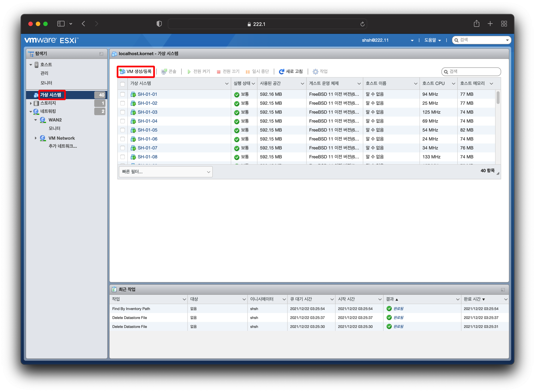Open Safari tab overview grid icon
This screenshot has width=535, height=392.
pyautogui.click(x=504, y=24)
